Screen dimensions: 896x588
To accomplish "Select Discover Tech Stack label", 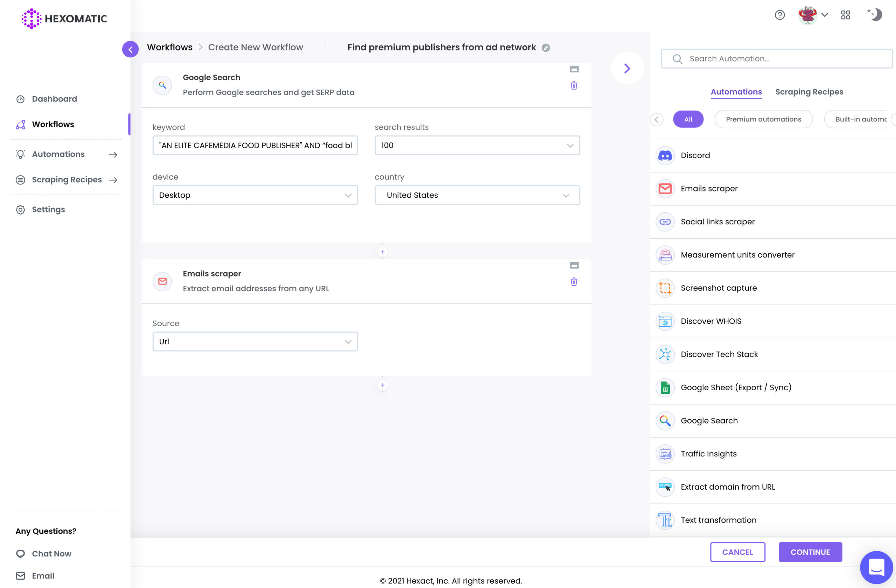I will (719, 354).
